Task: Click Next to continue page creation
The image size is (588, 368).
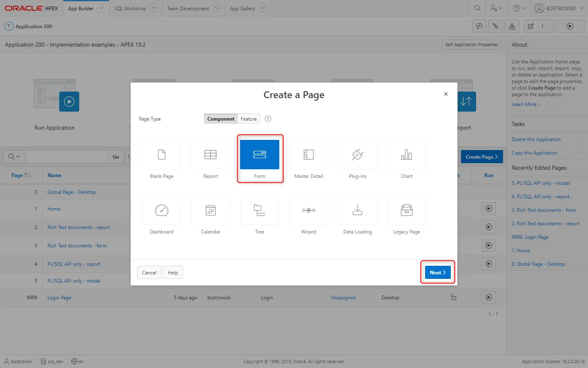Action: [x=437, y=273]
